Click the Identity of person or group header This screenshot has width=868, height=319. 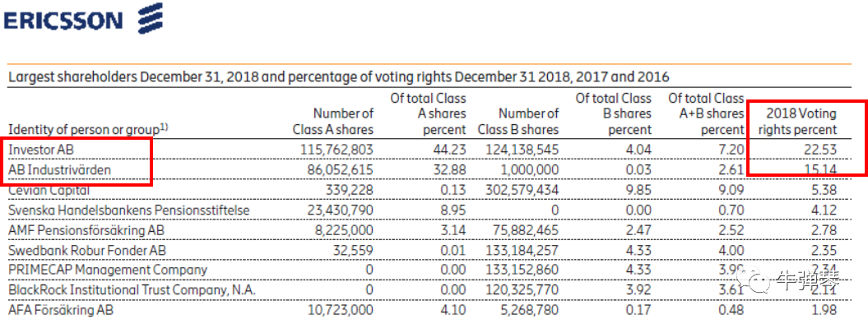click(x=87, y=129)
